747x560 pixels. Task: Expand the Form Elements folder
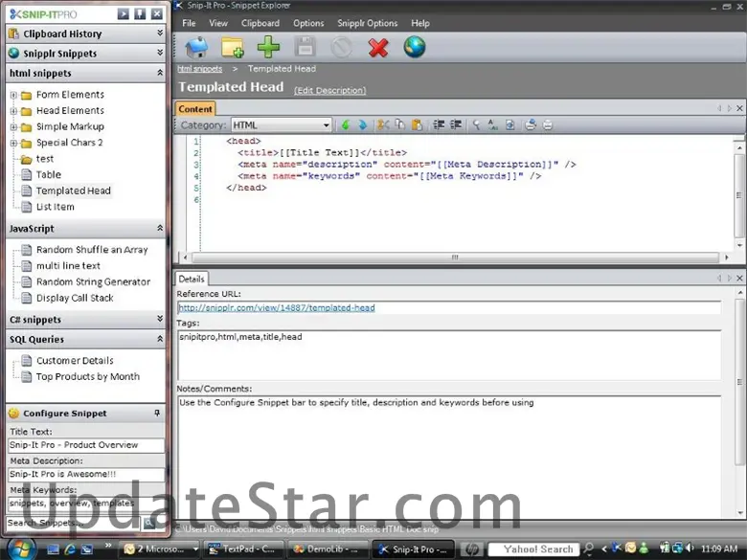pos(13,95)
